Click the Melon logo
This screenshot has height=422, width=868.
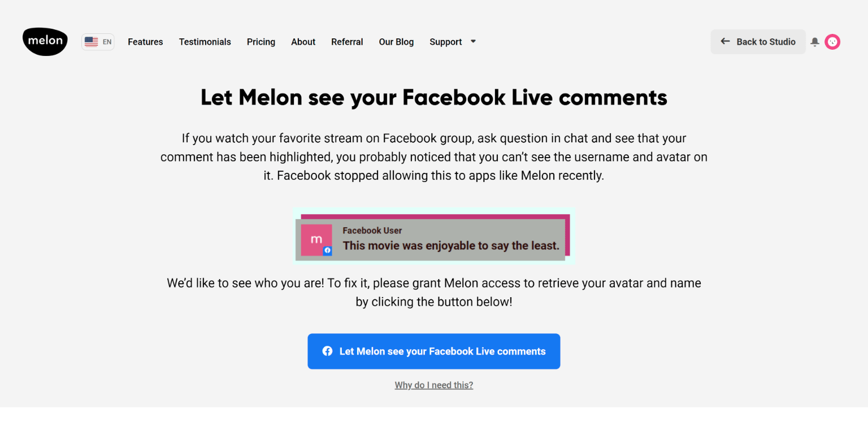coord(45,42)
